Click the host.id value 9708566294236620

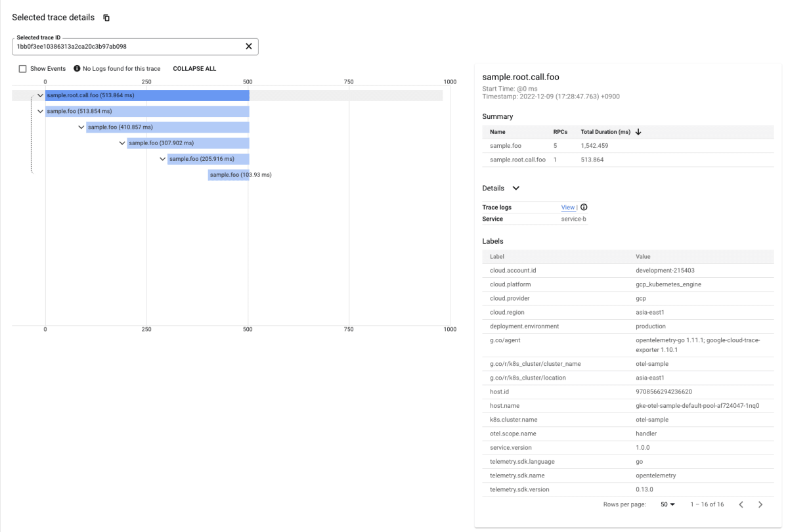(x=664, y=391)
